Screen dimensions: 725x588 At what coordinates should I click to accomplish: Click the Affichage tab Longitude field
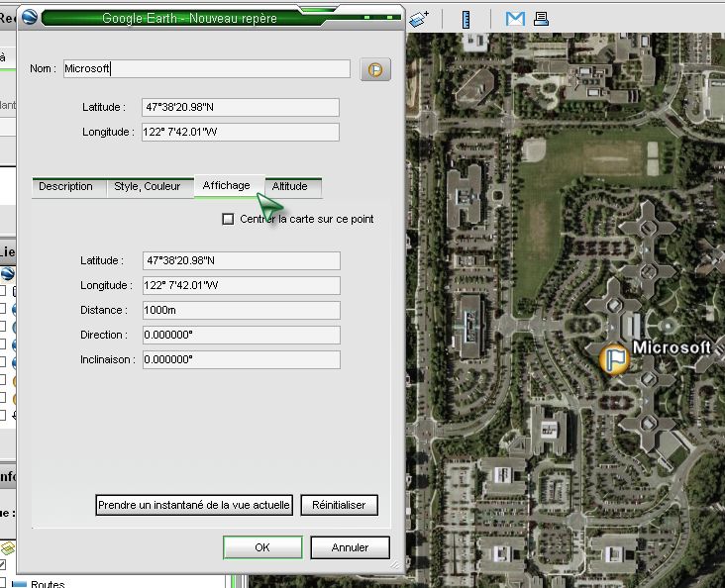pyautogui.click(x=242, y=286)
